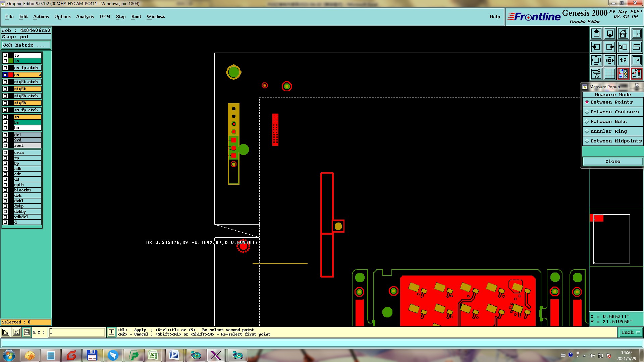Click the XY window layout icon

[637, 34]
